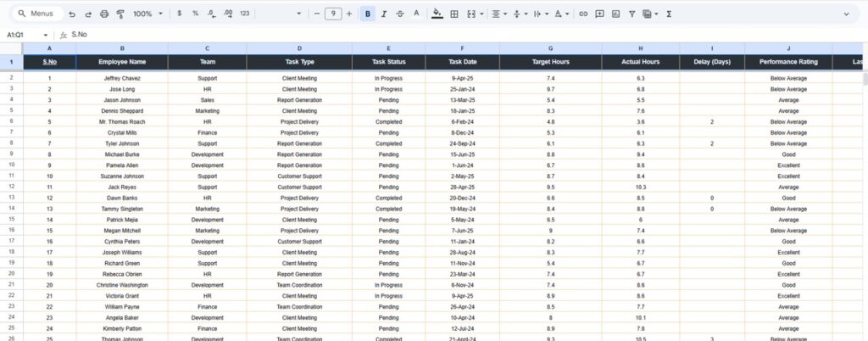
Task: Increase decimal places
Action: pos(228,14)
